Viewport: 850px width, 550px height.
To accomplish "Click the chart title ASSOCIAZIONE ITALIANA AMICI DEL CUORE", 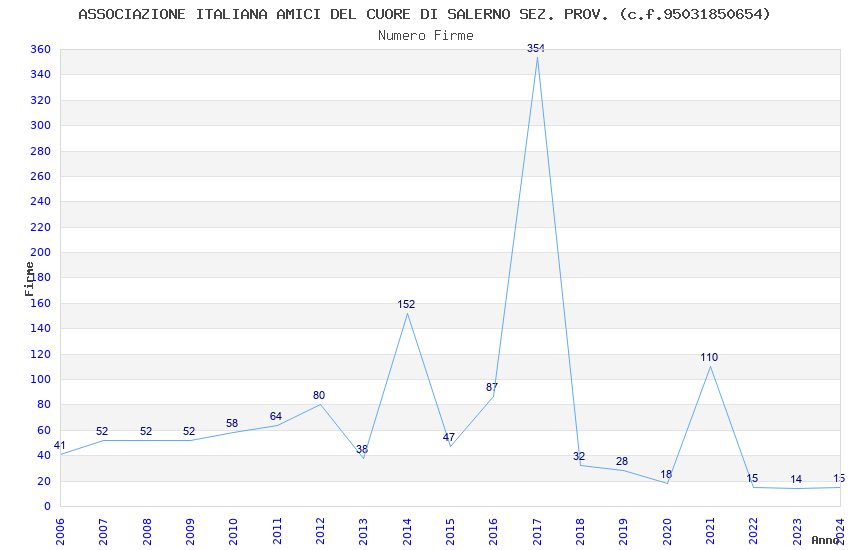I will [x=424, y=14].
